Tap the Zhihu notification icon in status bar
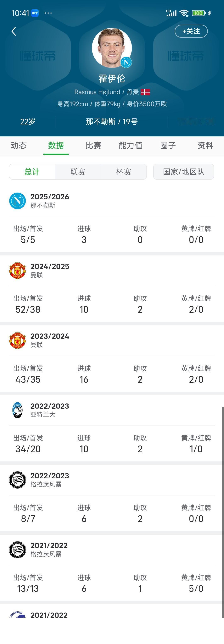This screenshot has width=224, height=644. tap(35, 13)
